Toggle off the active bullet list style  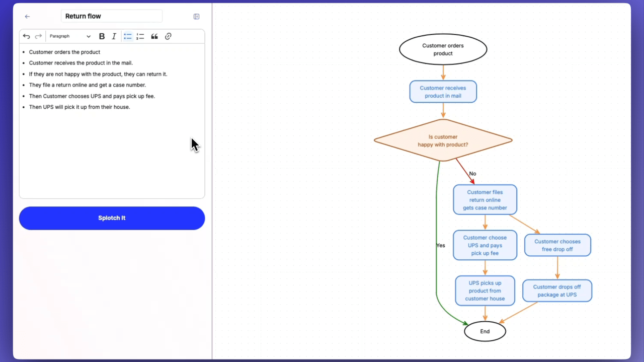127,36
